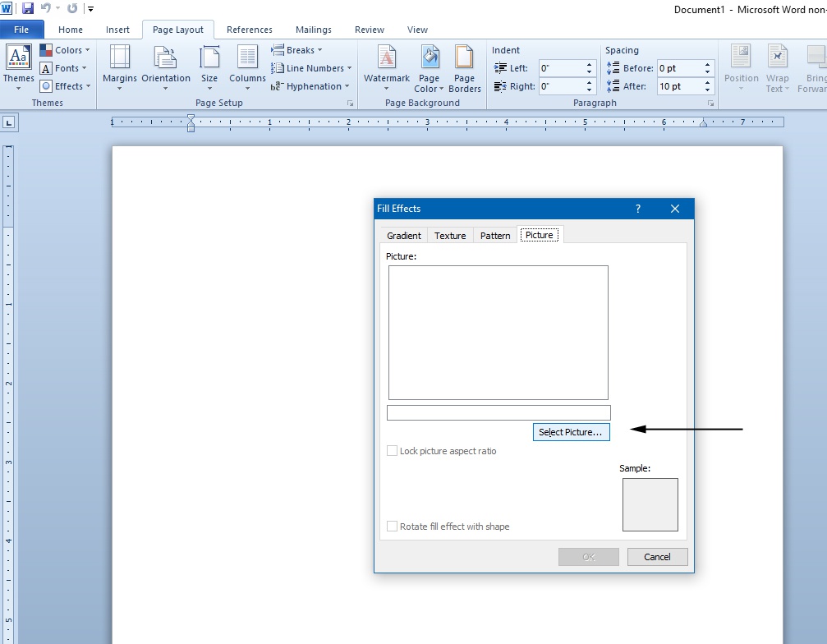Image resolution: width=827 pixels, height=644 pixels.
Task: Click the Watermark icon
Action: (x=387, y=57)
